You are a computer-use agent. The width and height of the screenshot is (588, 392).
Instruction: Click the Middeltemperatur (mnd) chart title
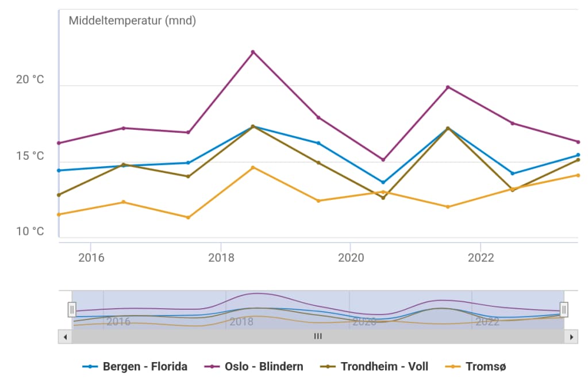coord(132,21)
